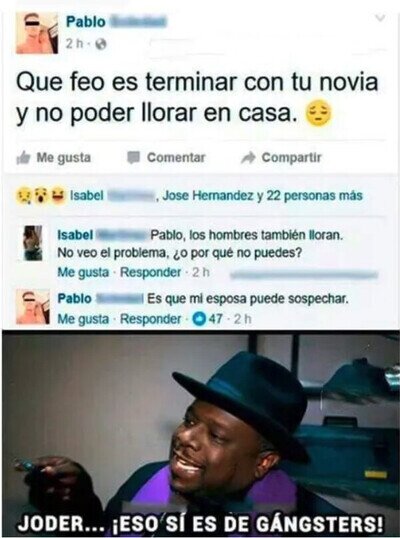This screenshot has width=400, height=538.
Task: Open Pablo's profile picture on his reply
Action: tap(33, 307)
